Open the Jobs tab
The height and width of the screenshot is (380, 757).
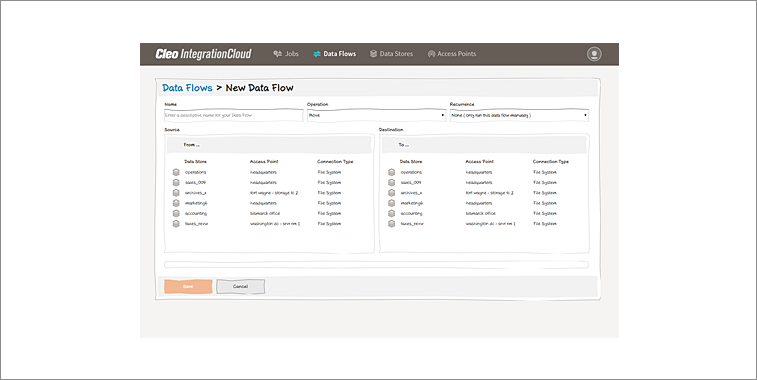point(286,54)
